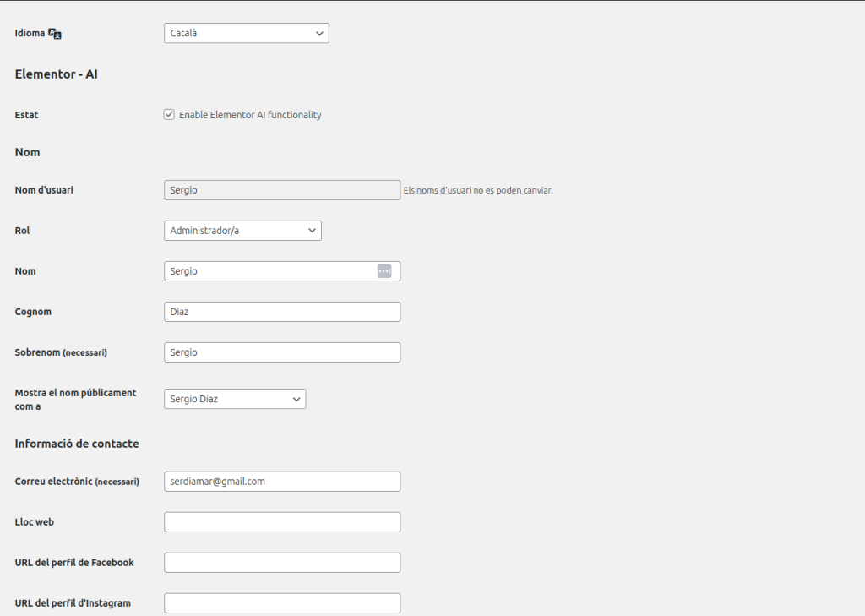Click the translate icon beside Idioma

55,34
